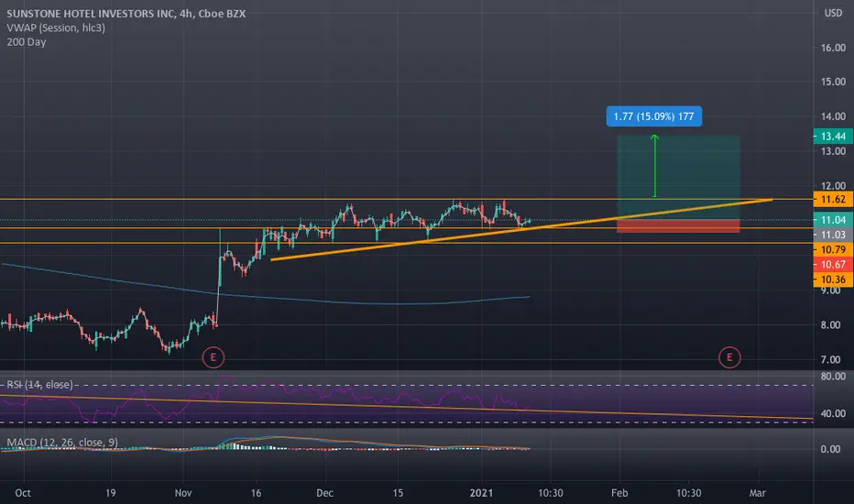Click the USD currency label
Screen dimensions: 854x504
(833, 13)
